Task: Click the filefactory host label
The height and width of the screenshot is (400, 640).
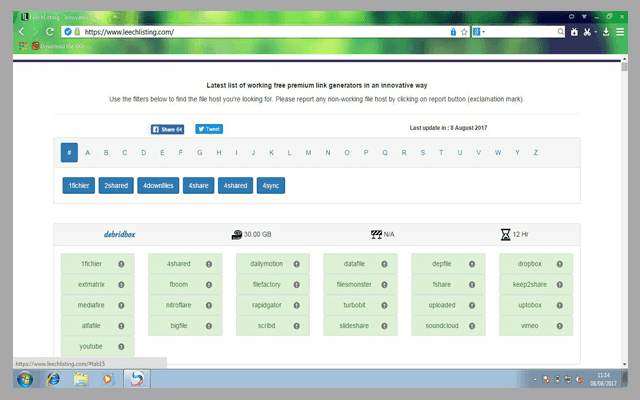Action: (267, 284)
